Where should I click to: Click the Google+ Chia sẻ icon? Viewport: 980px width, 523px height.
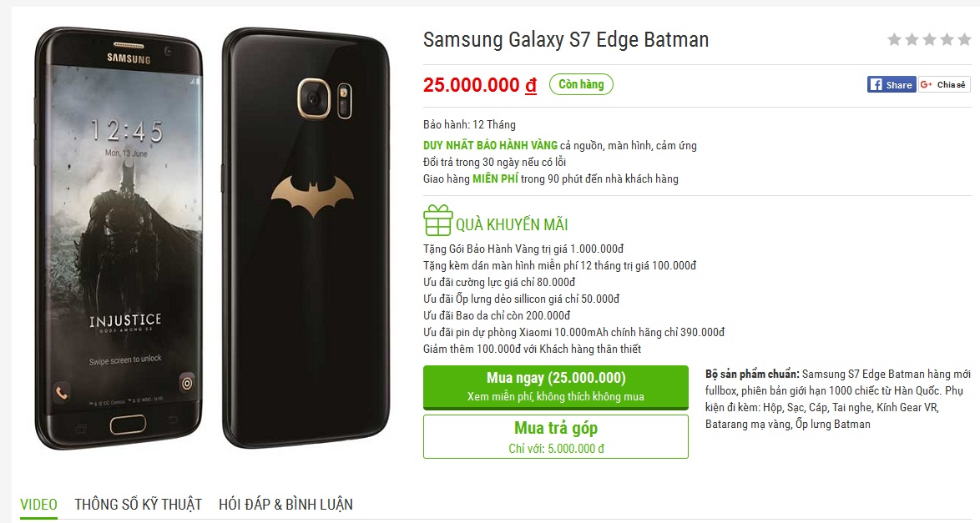[x=944, y=83]
